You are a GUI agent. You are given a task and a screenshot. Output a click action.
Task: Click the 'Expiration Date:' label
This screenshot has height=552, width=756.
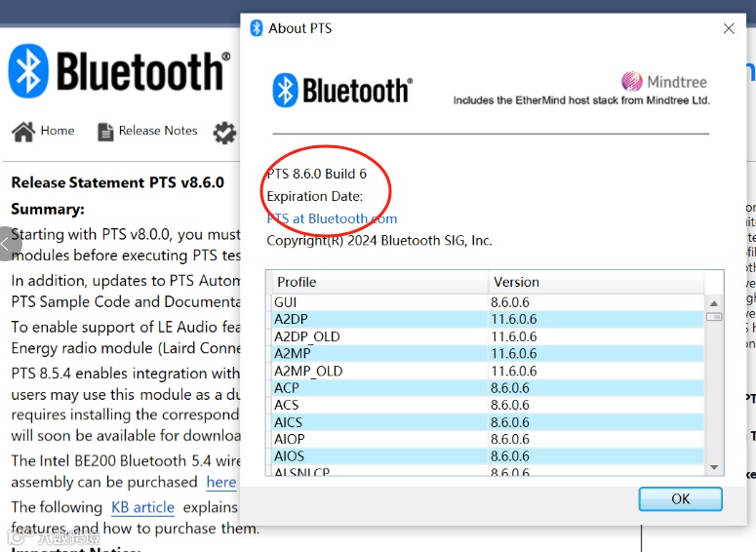[315, 196]
